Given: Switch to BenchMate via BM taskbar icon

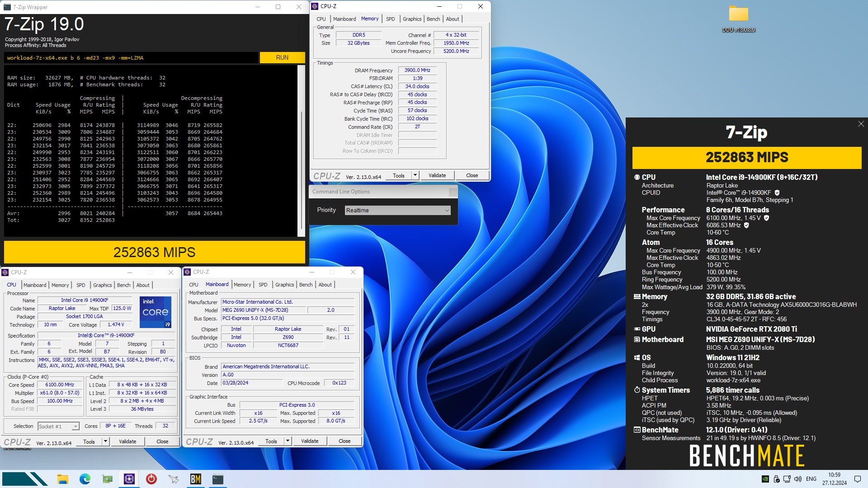Looking at the screenshot, I should (x=196, y=479).
